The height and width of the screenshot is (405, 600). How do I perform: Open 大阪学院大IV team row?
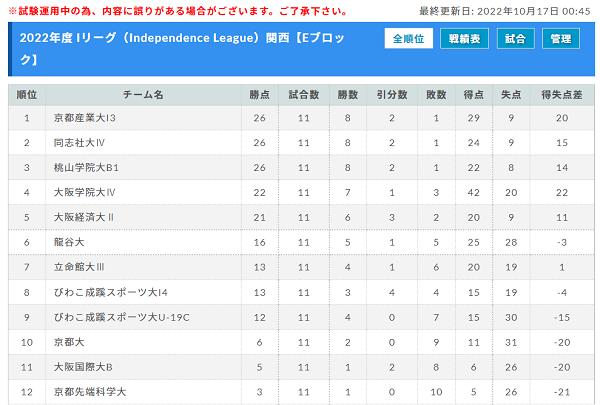click(83, 191)
